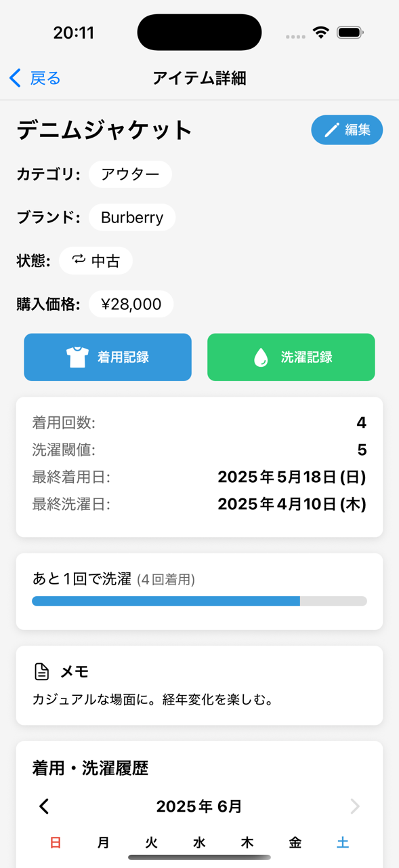
Task: Tap the Wi-Fi status icon
Action: click(x=321, y=33)
